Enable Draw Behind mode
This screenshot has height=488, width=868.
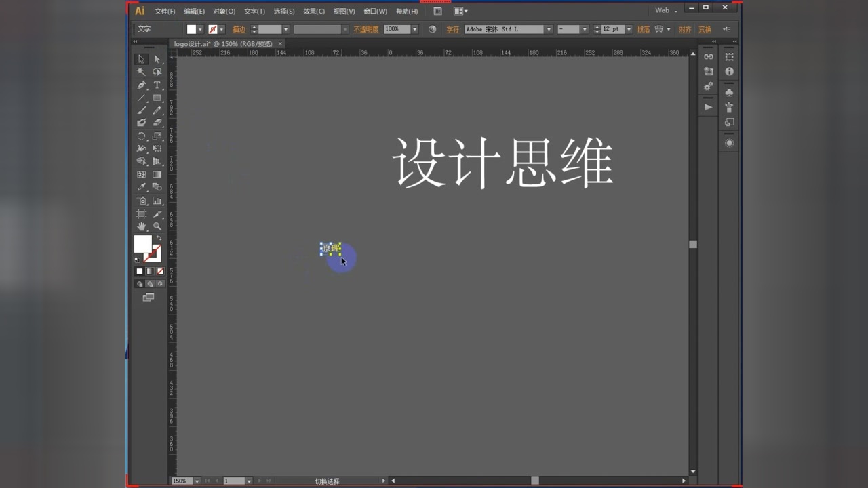tap(150, 284)
